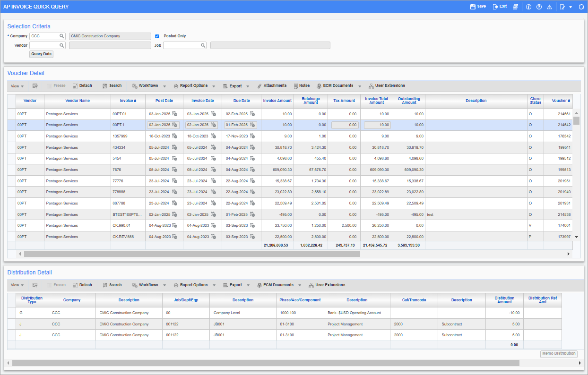The width and height of the screenshot is (588, 375).
Task: Uncheck the Posted Only checkbox
Action: [x=157, y=36]
